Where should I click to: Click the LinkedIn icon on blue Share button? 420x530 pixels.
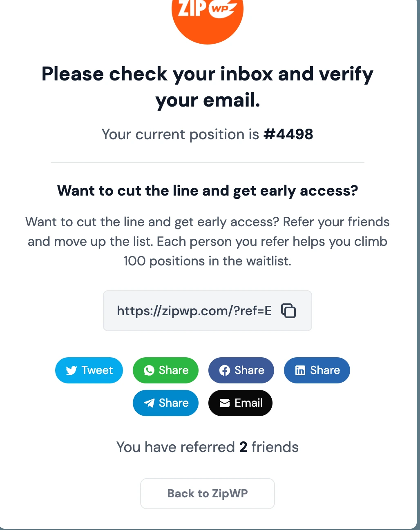[301, 370]
